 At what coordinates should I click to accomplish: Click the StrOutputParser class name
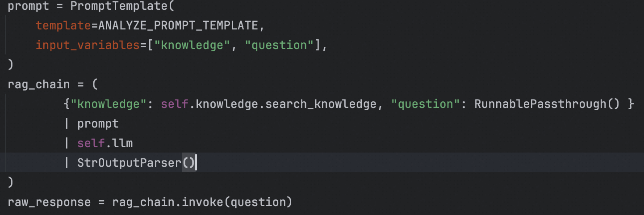click(x=130, y=163)
